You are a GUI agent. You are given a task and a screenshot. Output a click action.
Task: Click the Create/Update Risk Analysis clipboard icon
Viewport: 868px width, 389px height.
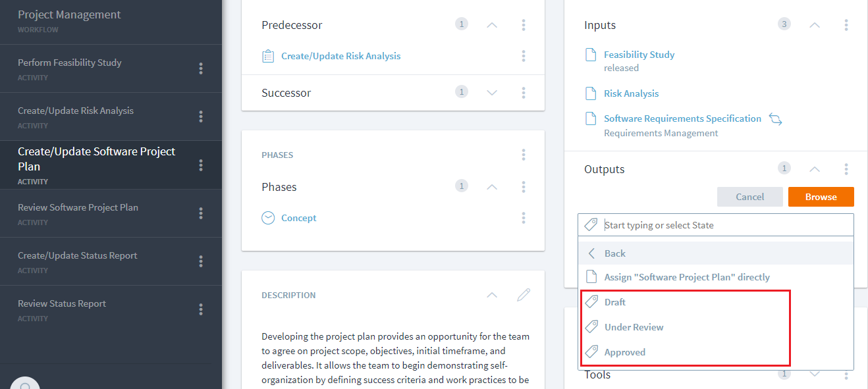pyautogui.click(x=268, y=56)
